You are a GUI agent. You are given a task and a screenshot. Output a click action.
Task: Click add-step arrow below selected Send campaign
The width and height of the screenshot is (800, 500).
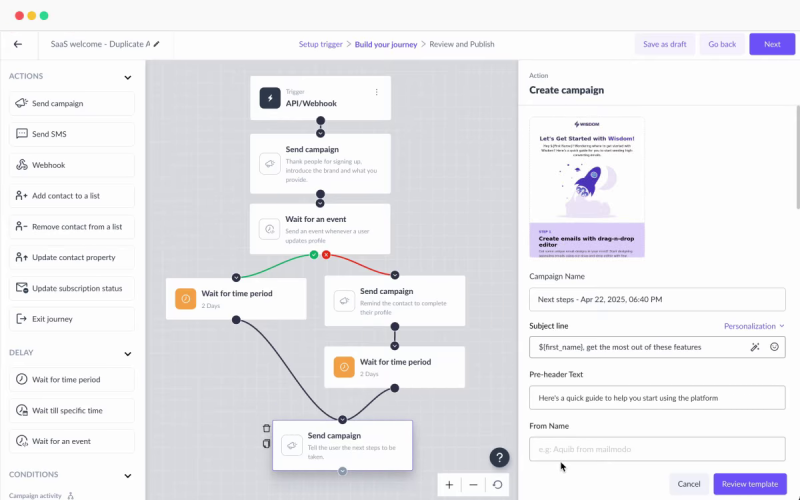pos(342,471)
